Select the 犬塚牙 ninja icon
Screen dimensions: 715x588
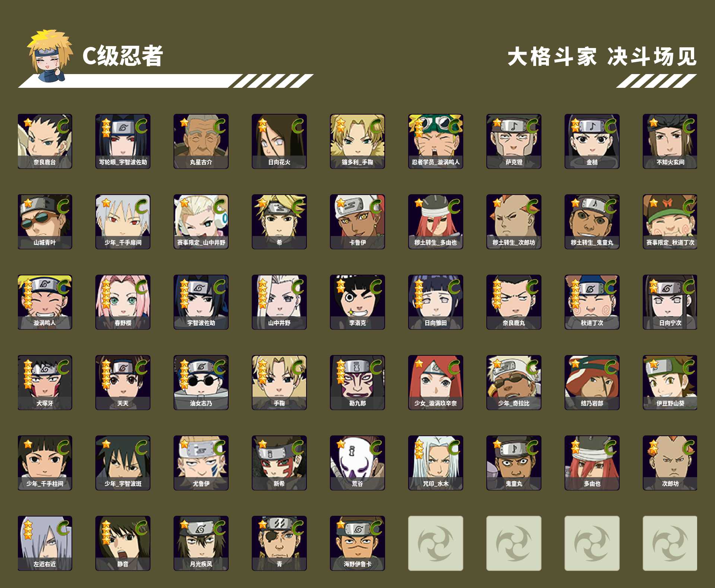[45, 383]
